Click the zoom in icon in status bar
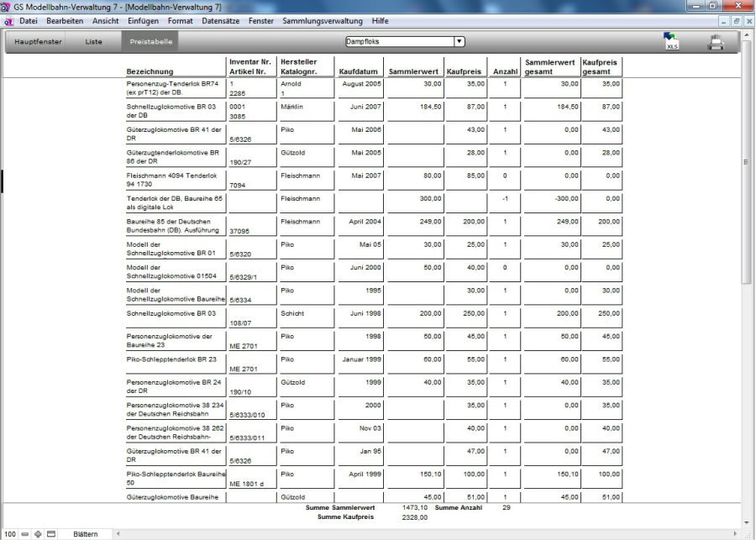This screenshot has height=540, width=756. click(38, 534)
